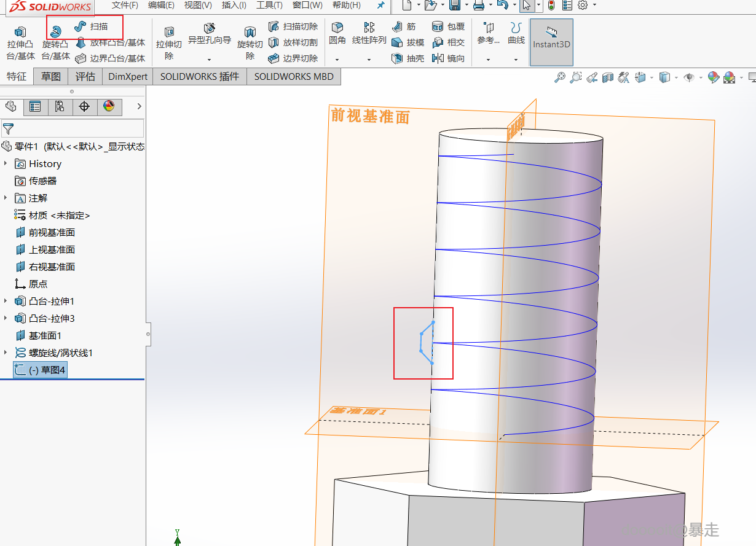Select the 圆角 fillet tool
Image resolution: width=756 pixels, height=546 pixels.
[337, 34]
